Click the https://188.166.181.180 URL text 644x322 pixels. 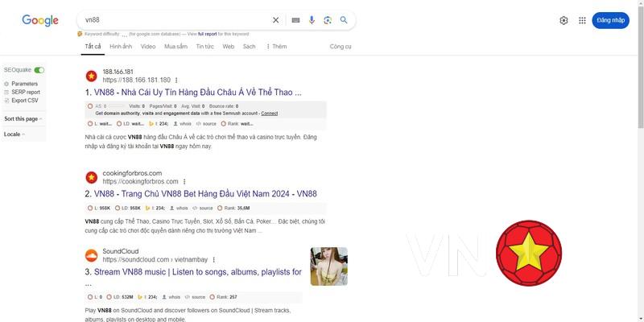[136, 80]
